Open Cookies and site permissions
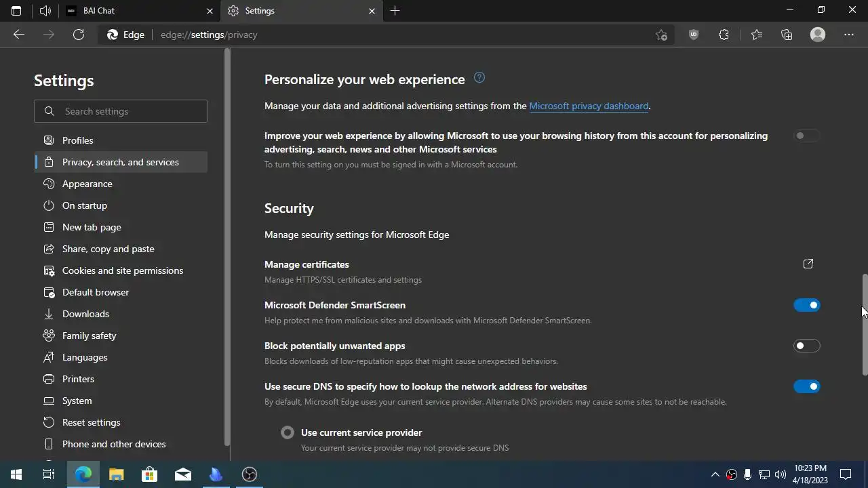The width and height of the screenshot is (868, 488). (121, 270)
